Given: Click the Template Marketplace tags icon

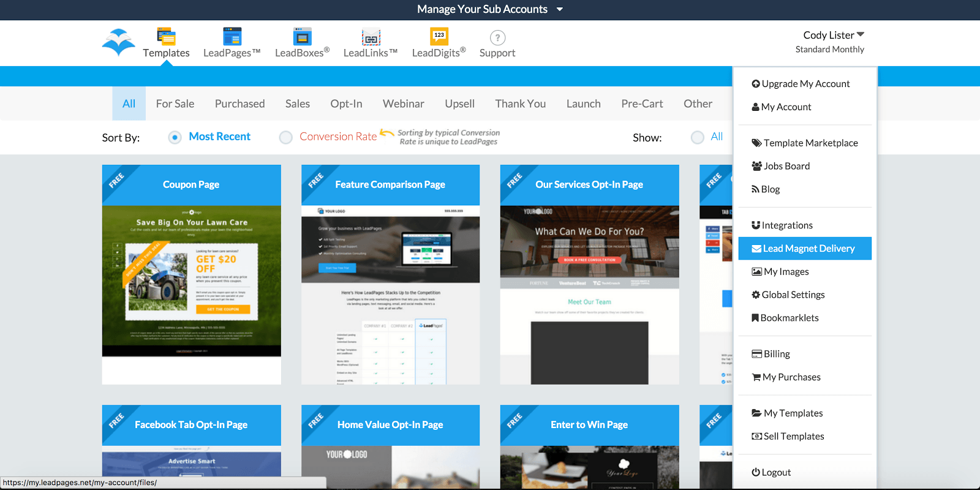Looking at the screenshot, I should point(756,143).
